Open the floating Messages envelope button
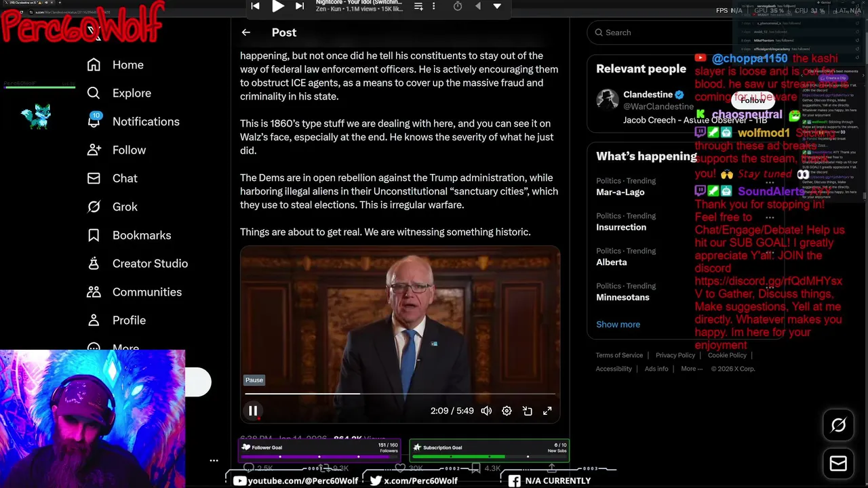Image resolution: width=868 pixels, height=488 pixels. 839,464
